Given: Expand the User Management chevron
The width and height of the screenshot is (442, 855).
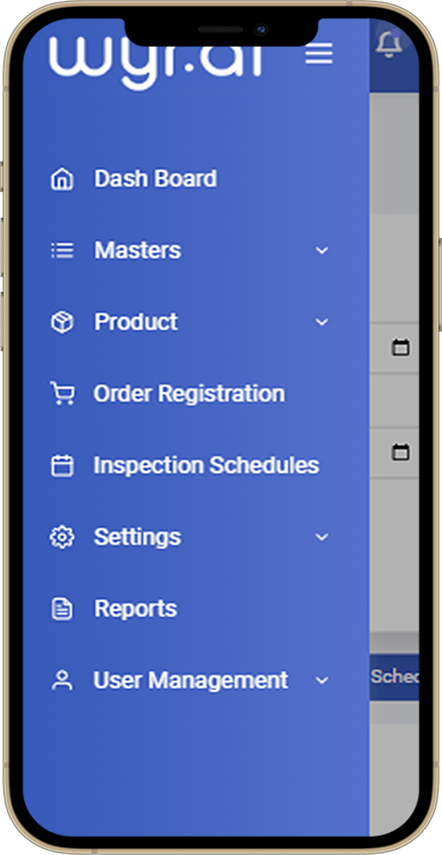Looking at the screenshot, I should click(x=322, y=681).
